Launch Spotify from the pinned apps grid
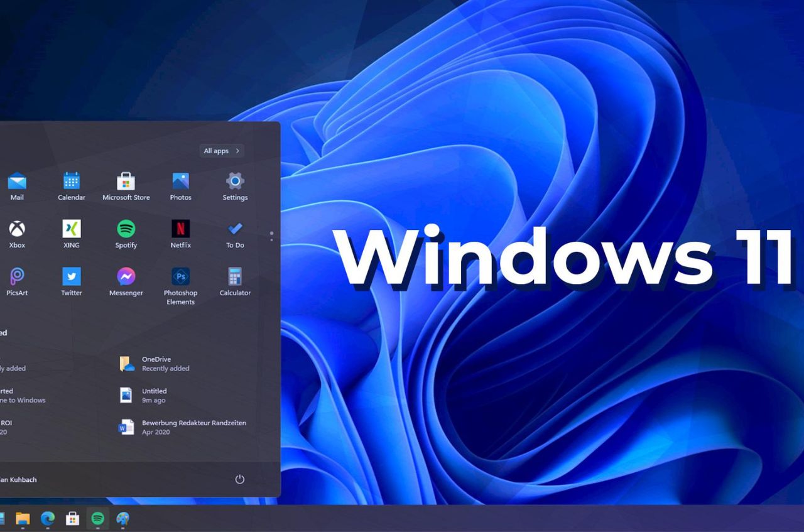 point(126,234)
